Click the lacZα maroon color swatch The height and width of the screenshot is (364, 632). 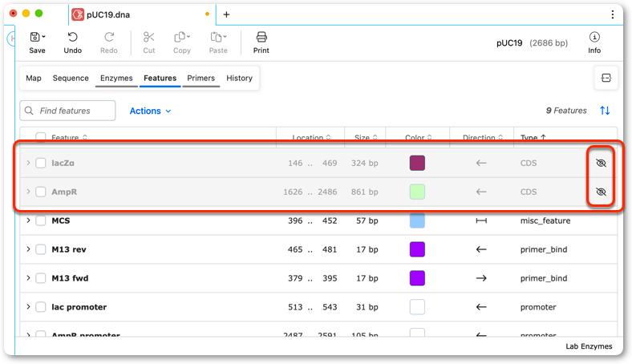pyautogui.click(x=417, y=164)
